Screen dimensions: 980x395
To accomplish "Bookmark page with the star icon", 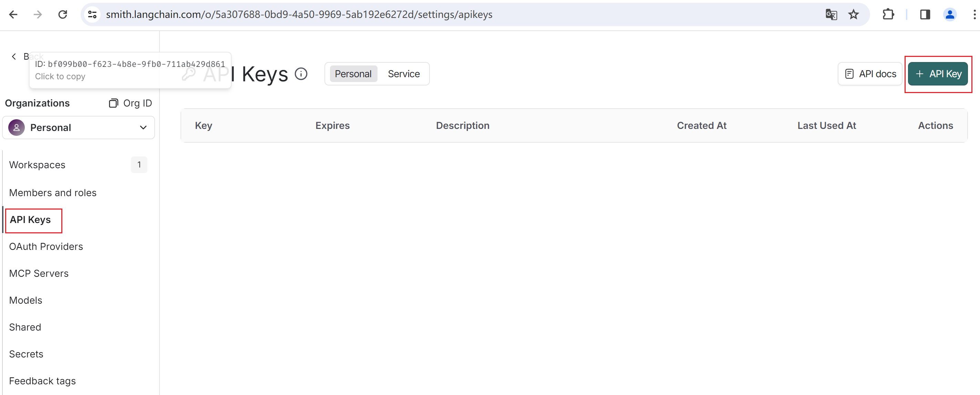I will pyautogui.click(x=853, y=14).
